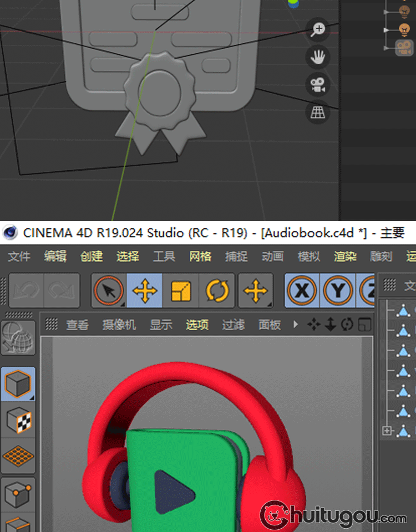Image resolution: width=416 pixels, height=532 pixels.
Task: Open the viewport 过滤 menu
Action: (x=234, y=325)
